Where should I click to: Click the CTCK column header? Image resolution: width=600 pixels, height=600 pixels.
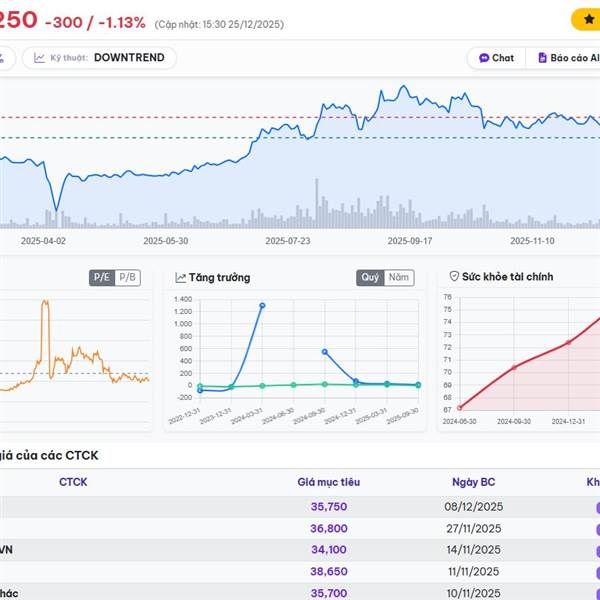click(73, 482)
